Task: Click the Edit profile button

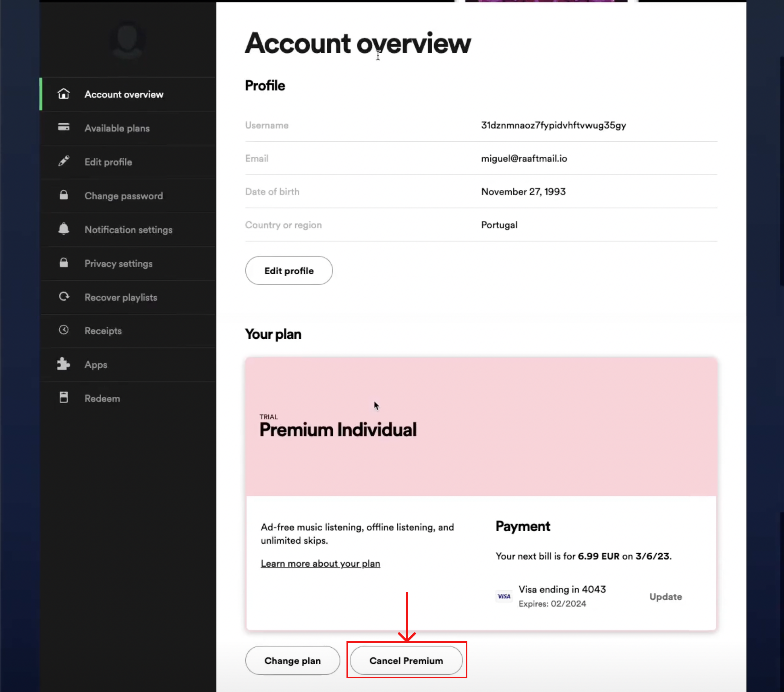Action: [288, 270]
